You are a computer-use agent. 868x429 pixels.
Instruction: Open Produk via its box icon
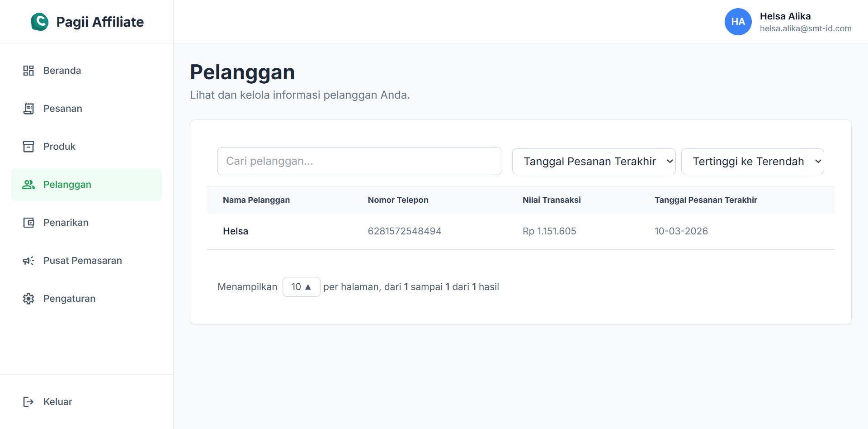28,146
